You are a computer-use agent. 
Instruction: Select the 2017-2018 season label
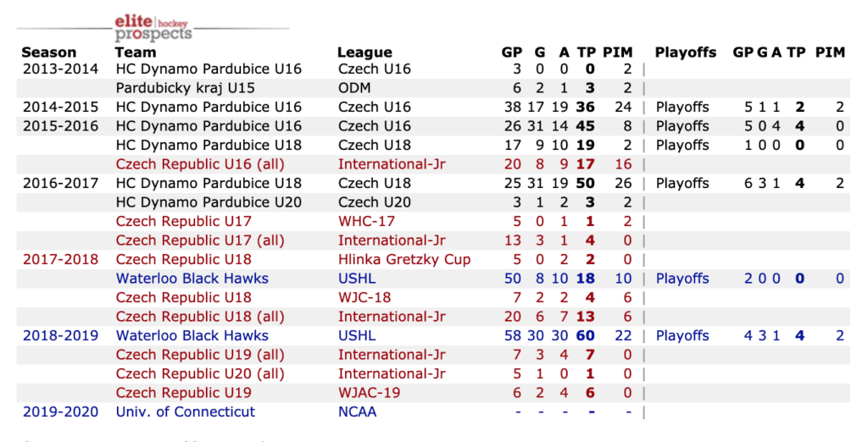coord(60,260)
